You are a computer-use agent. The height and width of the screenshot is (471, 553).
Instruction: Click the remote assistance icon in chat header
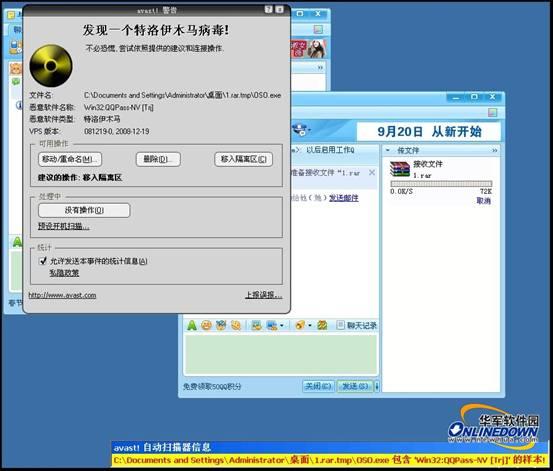click(301, 130)
